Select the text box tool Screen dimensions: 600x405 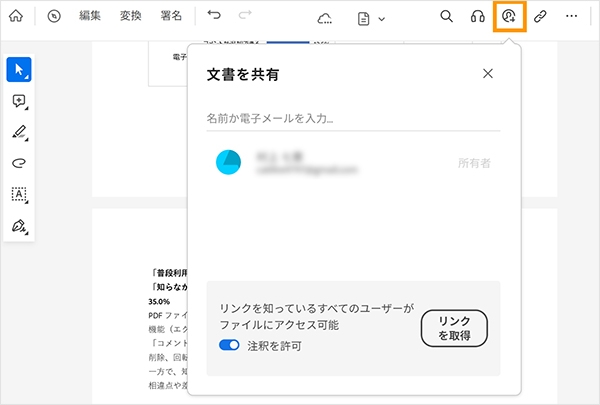click(19, 194)
